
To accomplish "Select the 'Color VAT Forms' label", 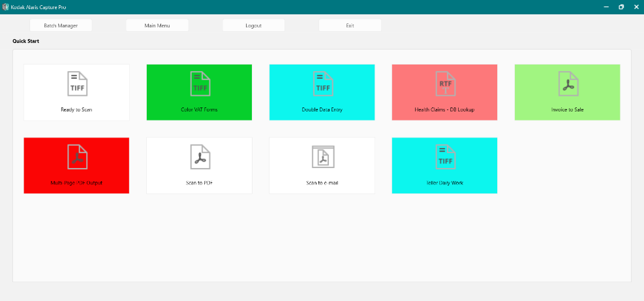I will (x=199, y=110).
